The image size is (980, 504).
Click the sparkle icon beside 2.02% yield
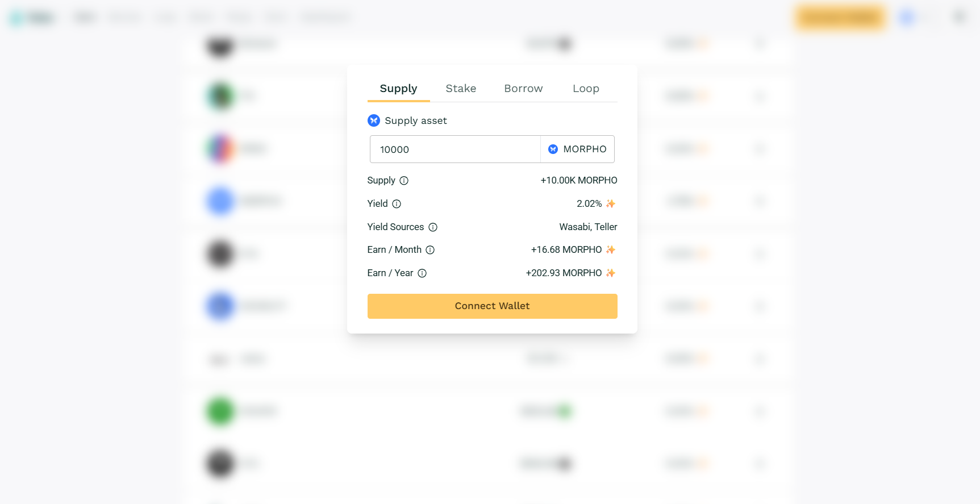611,203
